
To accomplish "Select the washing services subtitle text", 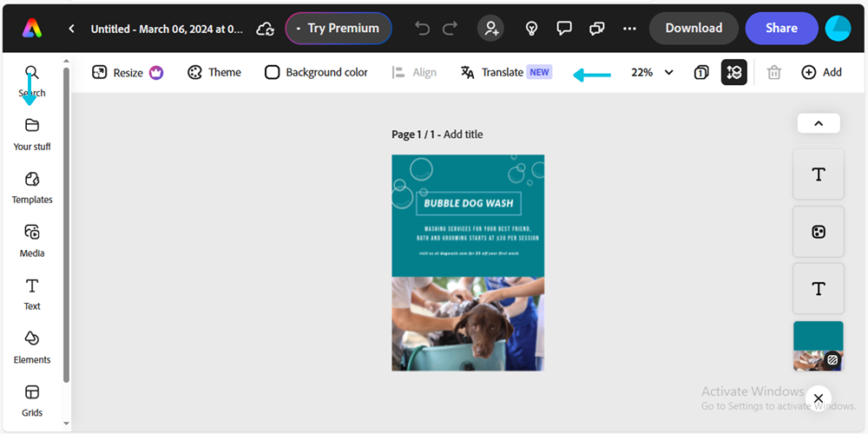I will click(x=477, y=233).
